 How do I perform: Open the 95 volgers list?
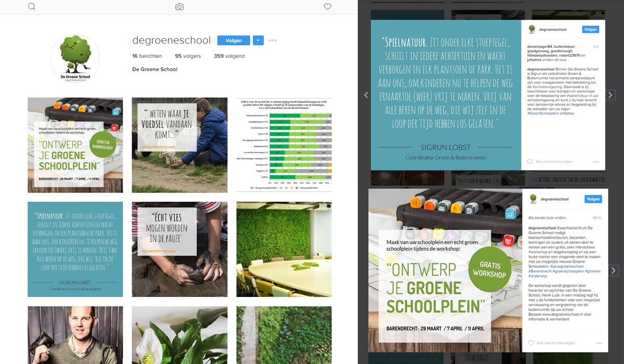188,56
